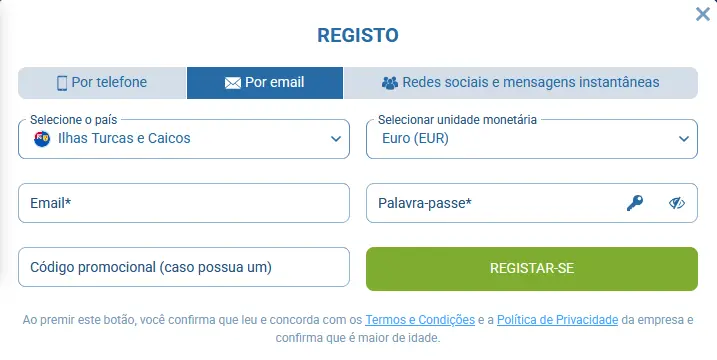Open the Selecione o país dropdown
Screen dimensions: 717x360
point(184,139)
